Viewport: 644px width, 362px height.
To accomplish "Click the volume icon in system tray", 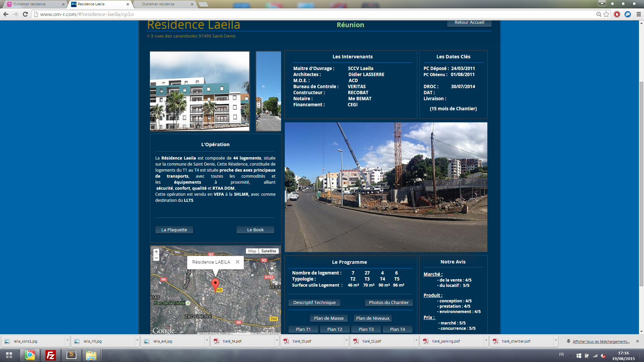I will (603, 356).
